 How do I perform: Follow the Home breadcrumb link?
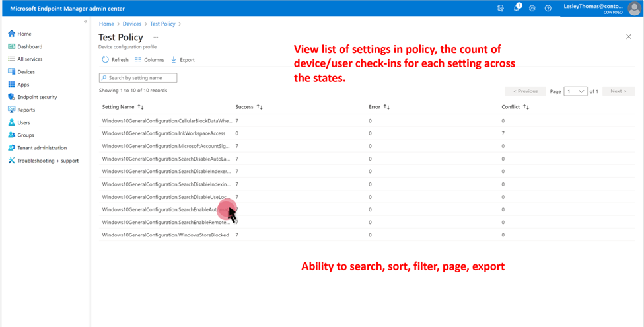106,24
